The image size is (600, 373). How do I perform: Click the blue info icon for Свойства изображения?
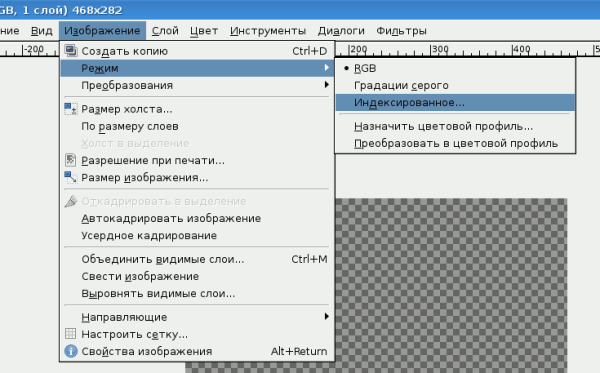pos(71,351)
